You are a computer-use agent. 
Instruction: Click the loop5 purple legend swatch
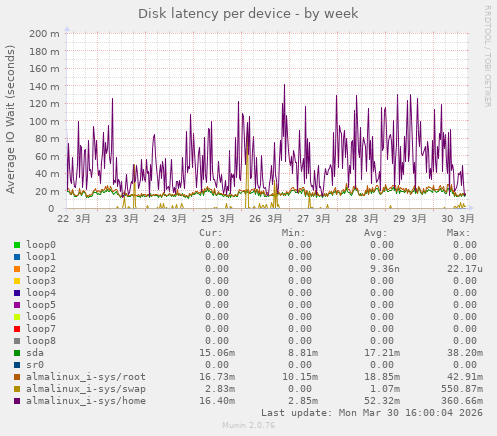(x=17, y=305)
